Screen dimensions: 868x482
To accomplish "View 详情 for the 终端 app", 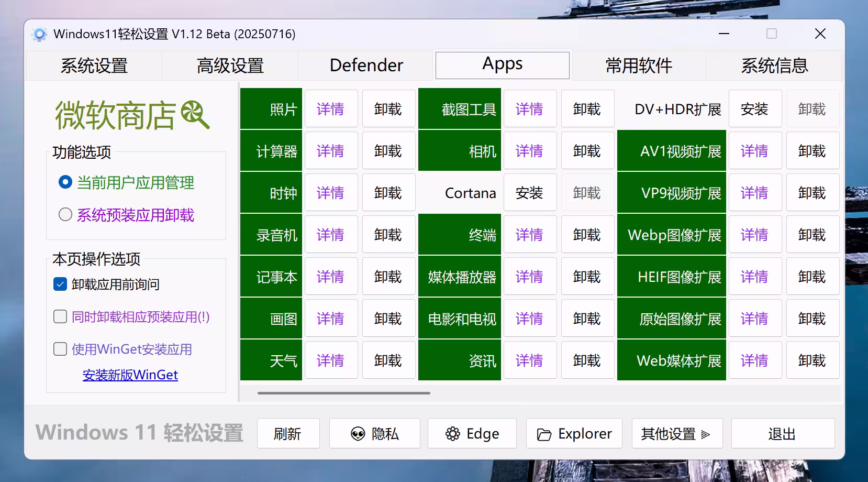I will tap(529, 235).
